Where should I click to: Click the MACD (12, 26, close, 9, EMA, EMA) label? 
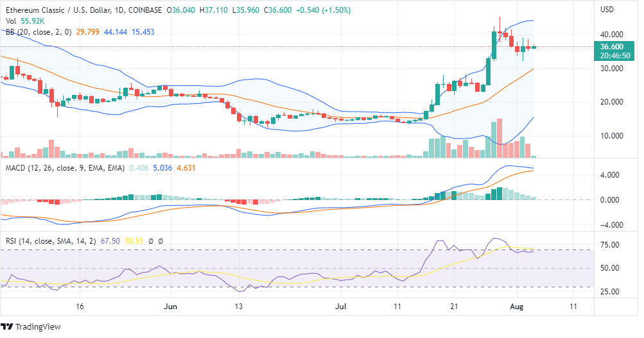point(63,168)
